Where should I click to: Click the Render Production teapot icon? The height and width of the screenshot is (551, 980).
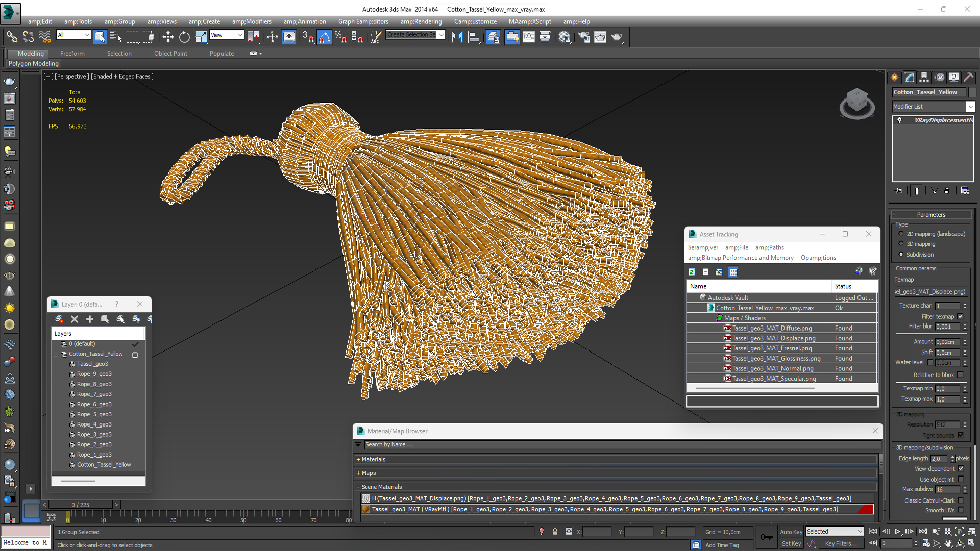click(617, 37)
